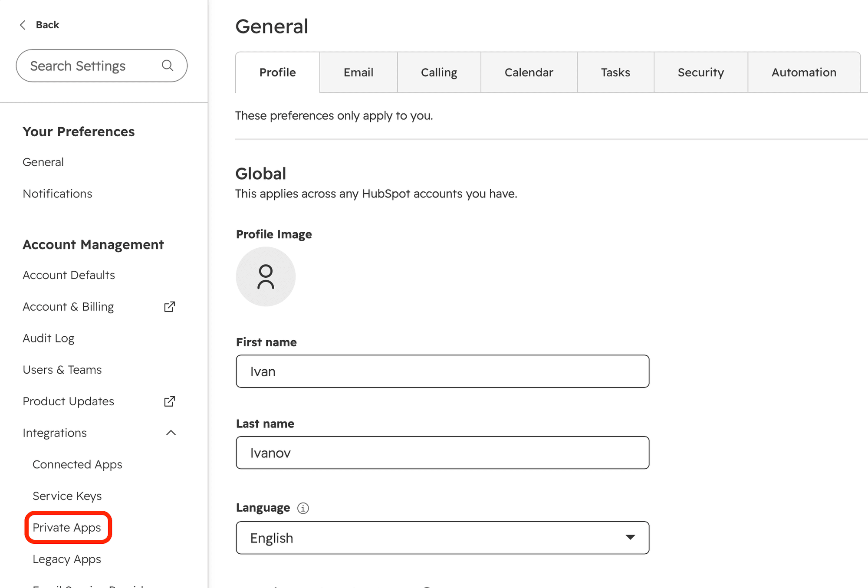Open Product Updates
The width and height of the screenshot is (868, 588).
click(x=68, y=401)
